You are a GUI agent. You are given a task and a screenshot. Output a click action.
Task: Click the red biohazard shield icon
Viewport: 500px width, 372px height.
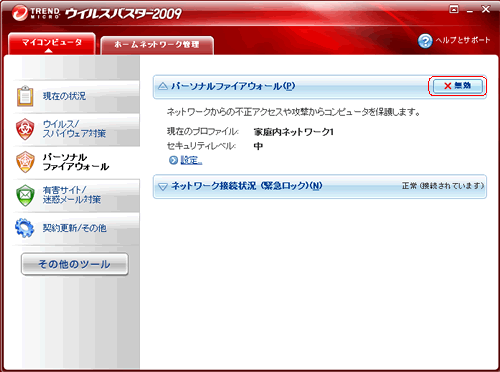[25, 129]
